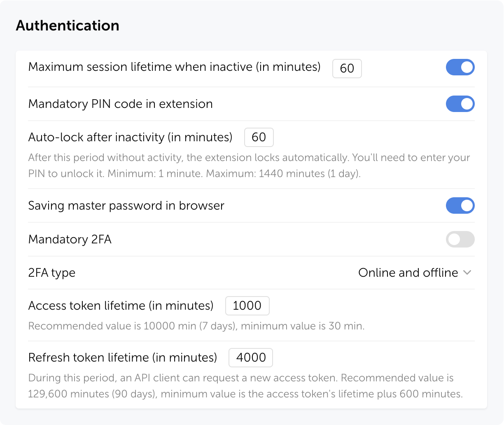Click the Saving master password in browser label
Image resolution: width=504 pixels, height=425 pixels.
coord(126,205)
